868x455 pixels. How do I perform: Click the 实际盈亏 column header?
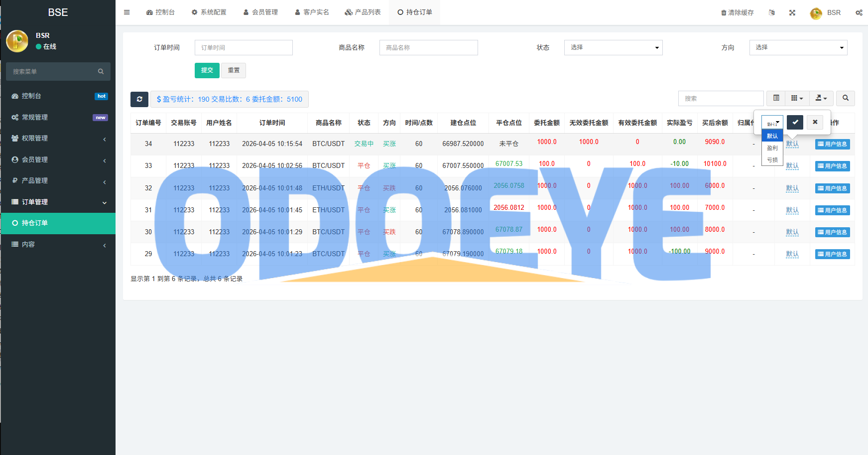(x=680, y=123)
